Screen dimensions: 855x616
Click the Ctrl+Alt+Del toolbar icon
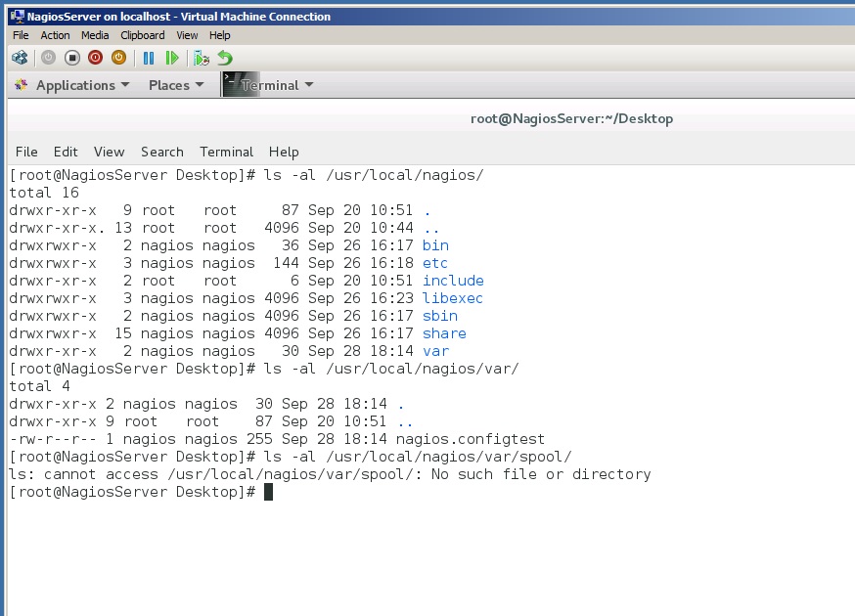[x=20, y=58]
